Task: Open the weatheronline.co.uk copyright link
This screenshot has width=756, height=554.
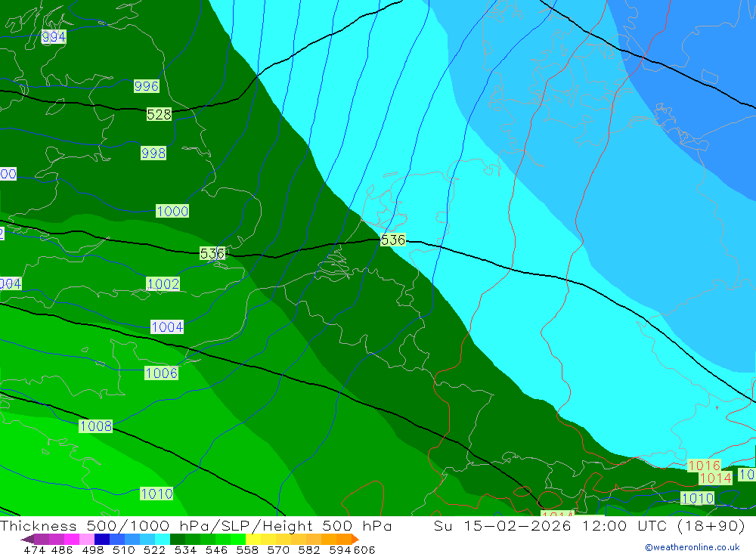Action: click(x=692, y=547)
